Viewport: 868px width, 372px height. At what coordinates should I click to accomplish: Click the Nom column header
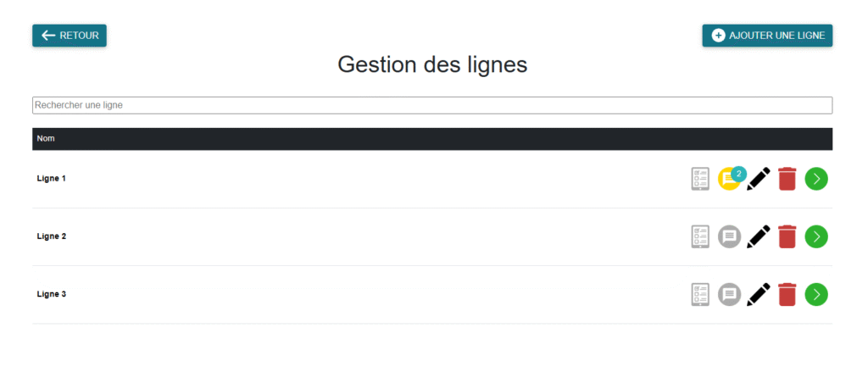46,138
